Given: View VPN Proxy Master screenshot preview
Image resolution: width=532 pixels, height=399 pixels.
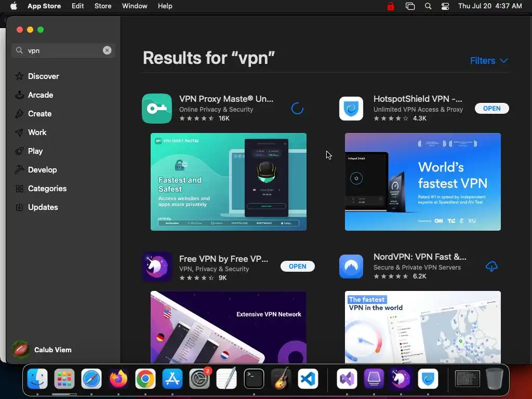Looking at the screenshot, I should pyautogui.click(x=229, y=182).
